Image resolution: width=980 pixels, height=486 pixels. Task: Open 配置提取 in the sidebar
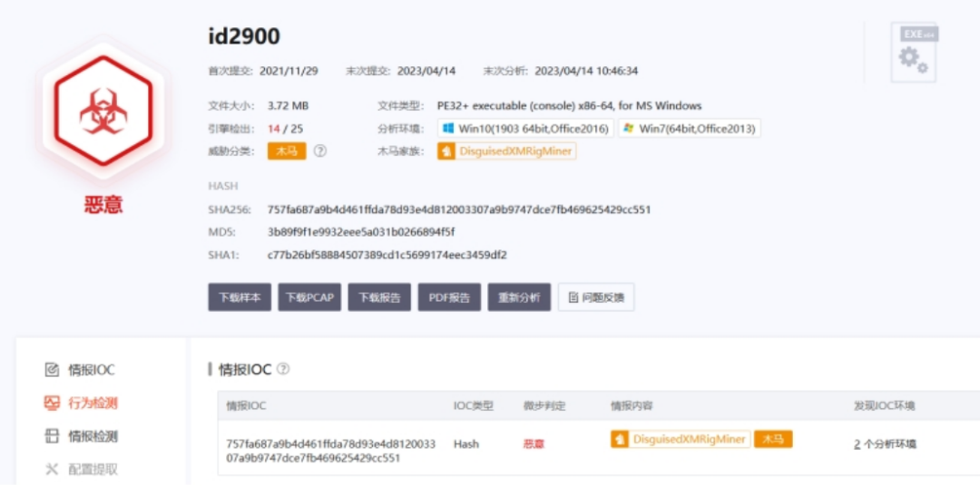click(93, 469)
